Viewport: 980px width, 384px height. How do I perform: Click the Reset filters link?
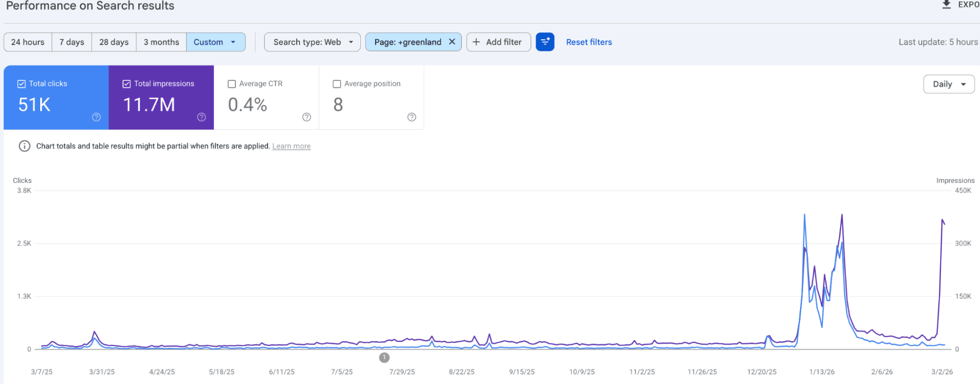[x=589, y=42]
